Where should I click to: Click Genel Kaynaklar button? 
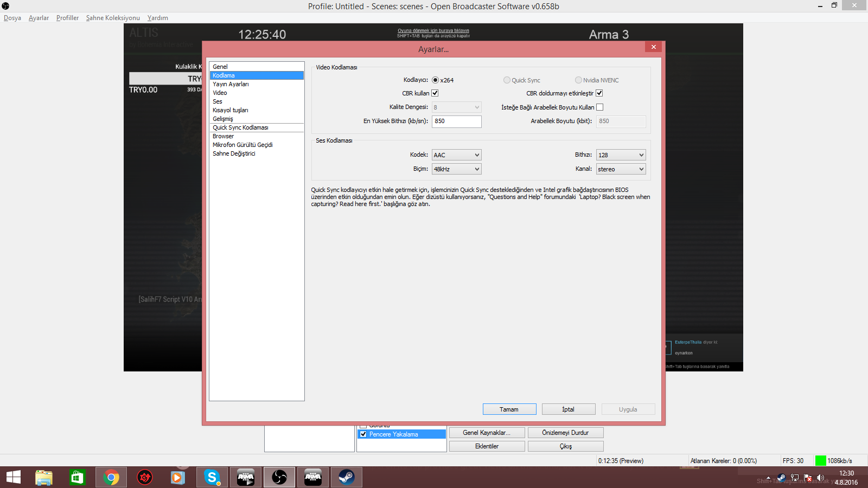pyautogui.click(x=487, y=433)
